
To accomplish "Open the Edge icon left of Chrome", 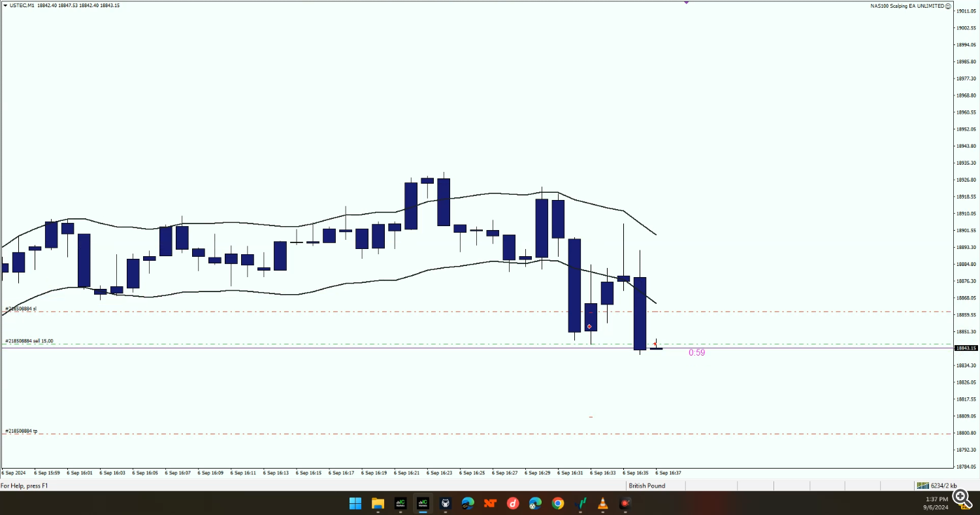I will click(x=536, y=503).
